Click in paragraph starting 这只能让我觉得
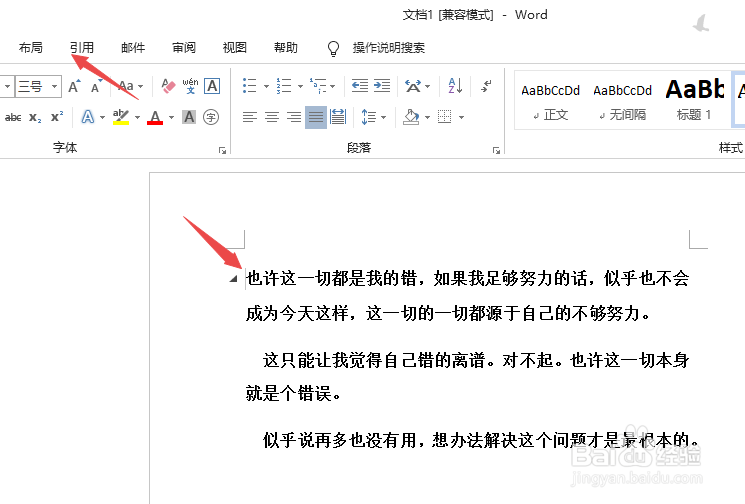This screenshot has width=745, height=504. pyautogui.click(x=468, y=377)
